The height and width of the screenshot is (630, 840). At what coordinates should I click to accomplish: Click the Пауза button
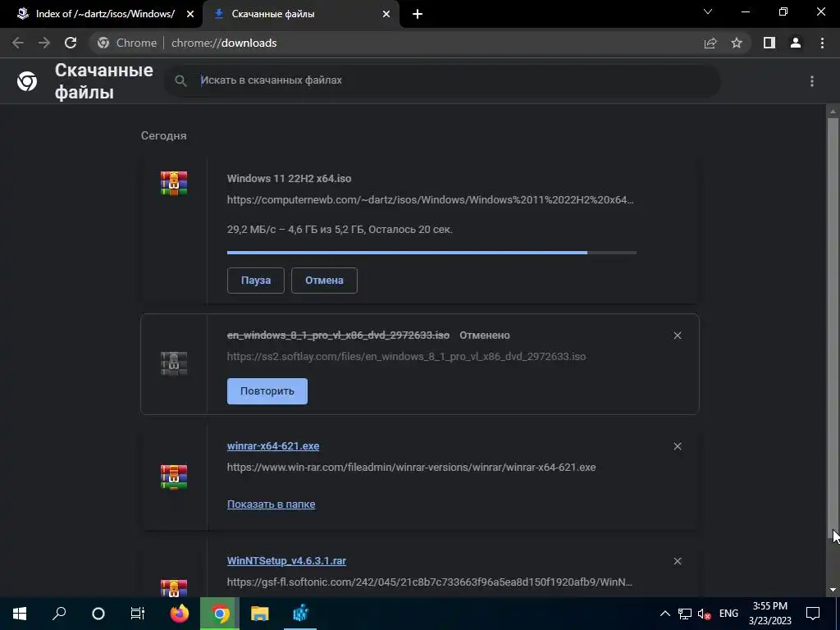256,281
